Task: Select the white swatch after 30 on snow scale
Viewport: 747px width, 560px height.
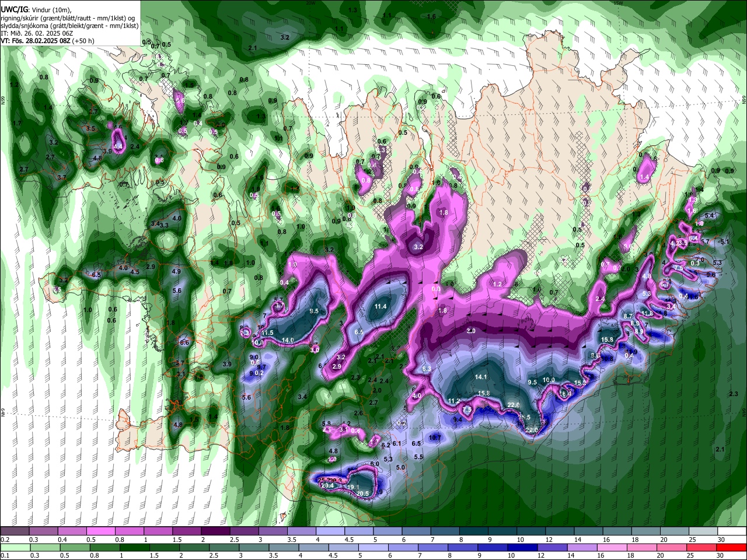Action: pos(731,531)
